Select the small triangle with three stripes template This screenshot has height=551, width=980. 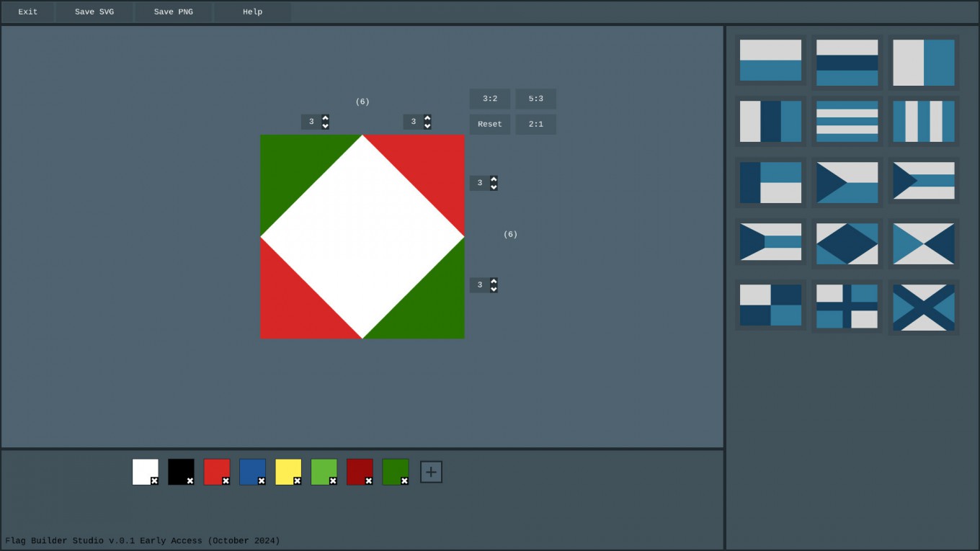click(923, 182)
